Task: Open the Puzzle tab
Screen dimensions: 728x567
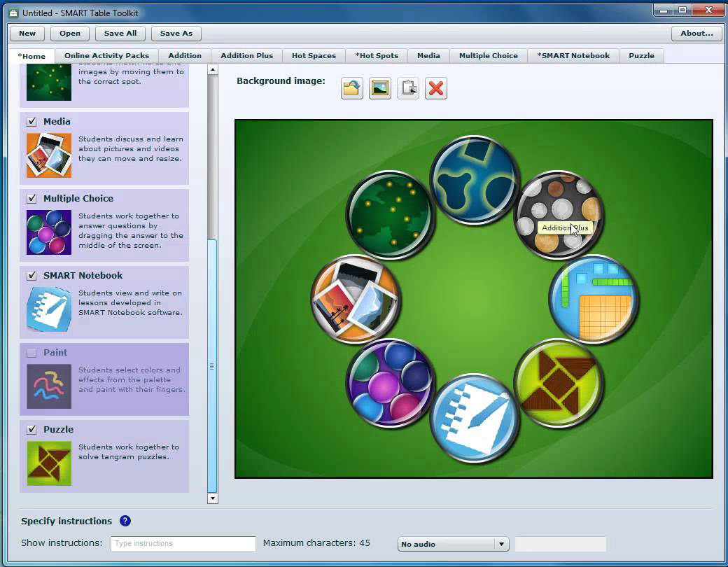Action: (x=642, y=56)
